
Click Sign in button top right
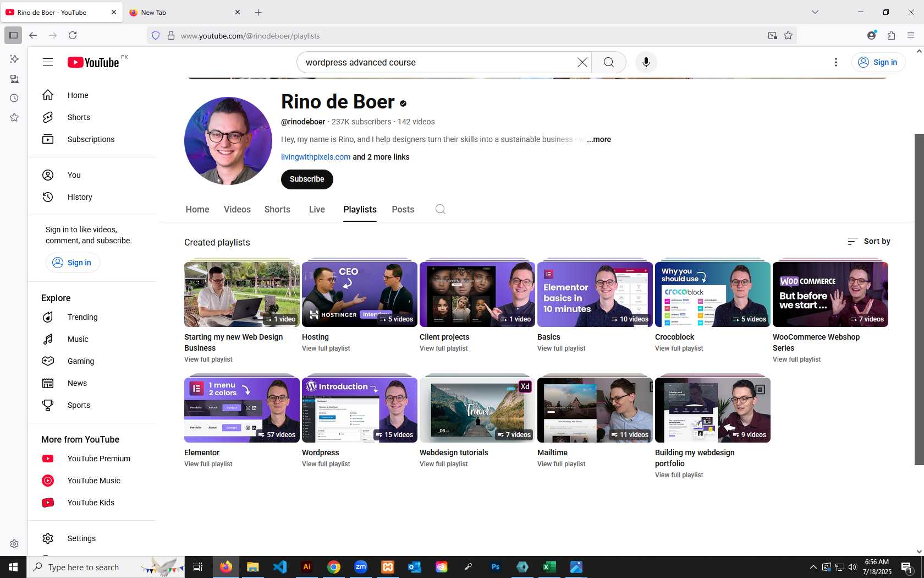[x=878, y=62]
